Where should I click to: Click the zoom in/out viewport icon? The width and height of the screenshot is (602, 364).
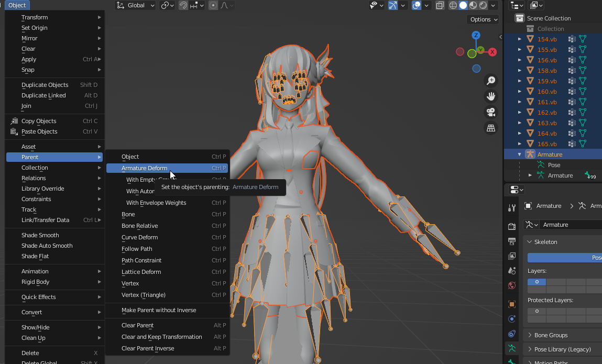[491, 81]
